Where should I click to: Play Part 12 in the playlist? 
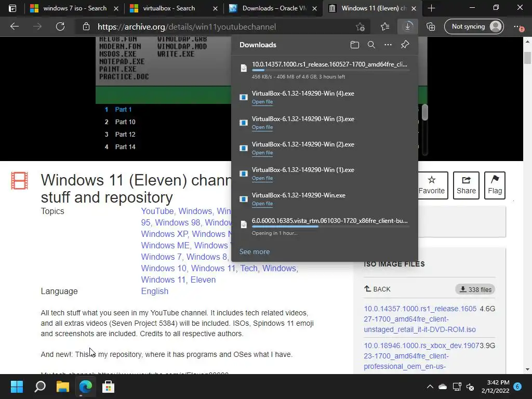click(125, 135)
